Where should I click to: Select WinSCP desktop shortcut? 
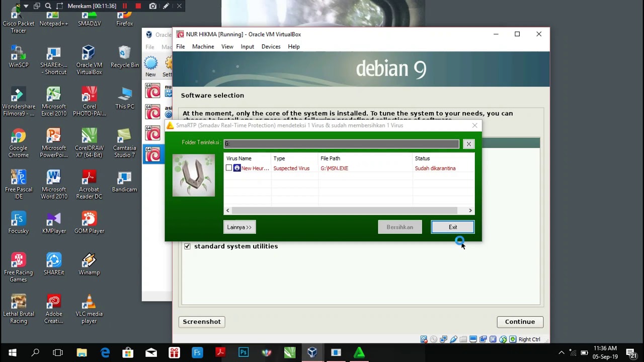click(19, 57)
